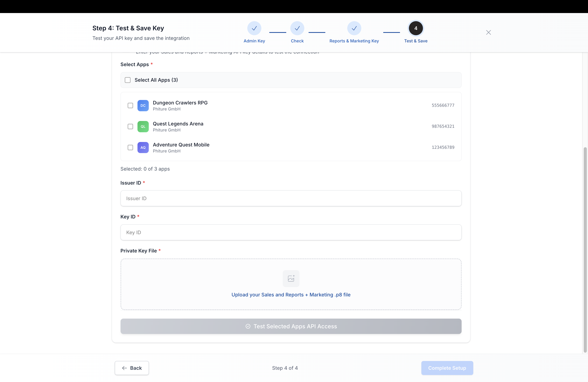This screenshot has width=588, height=382.
Task: Click the Admin Key completed checkmark icon
Action: 254,28
